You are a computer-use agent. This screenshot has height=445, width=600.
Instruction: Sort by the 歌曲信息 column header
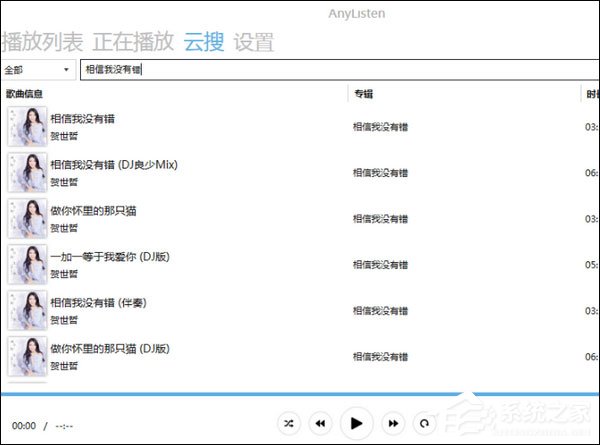coord(25,94)
